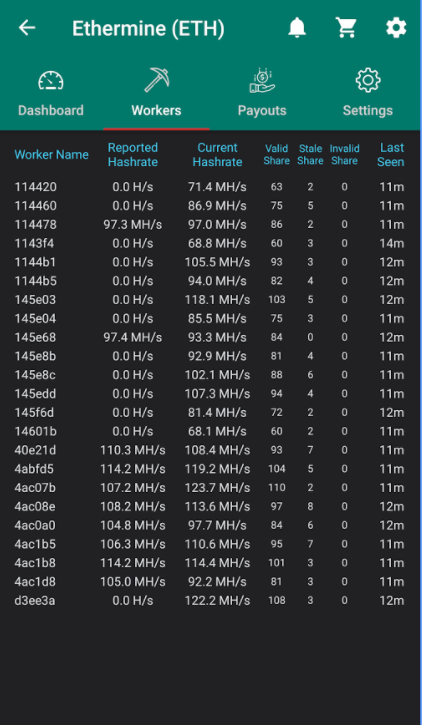Sort by Current Hashrate column header
The height and width of the screenshot is (725, 422).
217,155
